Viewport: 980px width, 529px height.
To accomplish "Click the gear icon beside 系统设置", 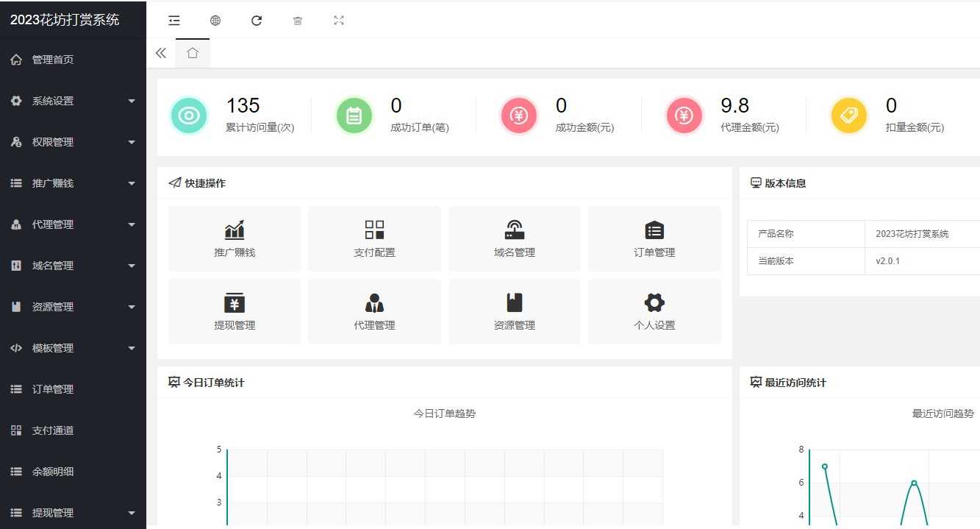I will click(x=16, y=101).
